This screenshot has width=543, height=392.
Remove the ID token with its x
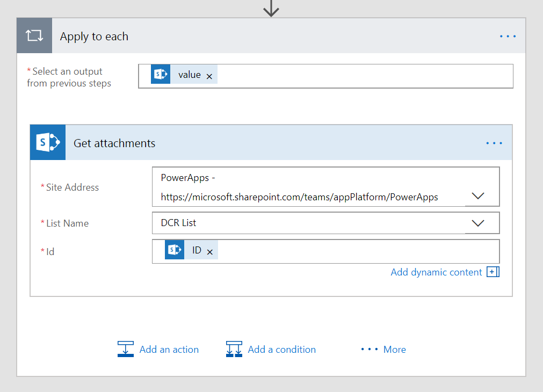coord(210,252)
